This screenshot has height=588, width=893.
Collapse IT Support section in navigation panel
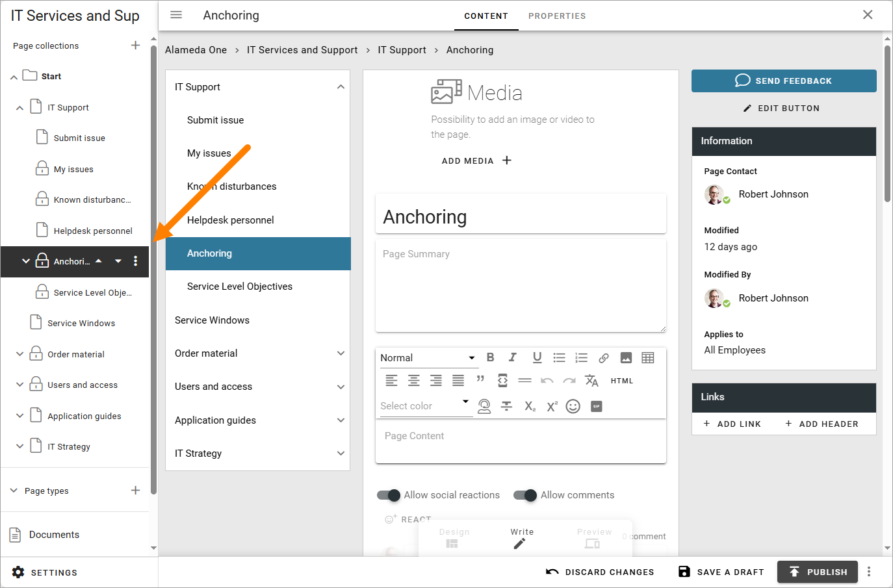point(341,86)
